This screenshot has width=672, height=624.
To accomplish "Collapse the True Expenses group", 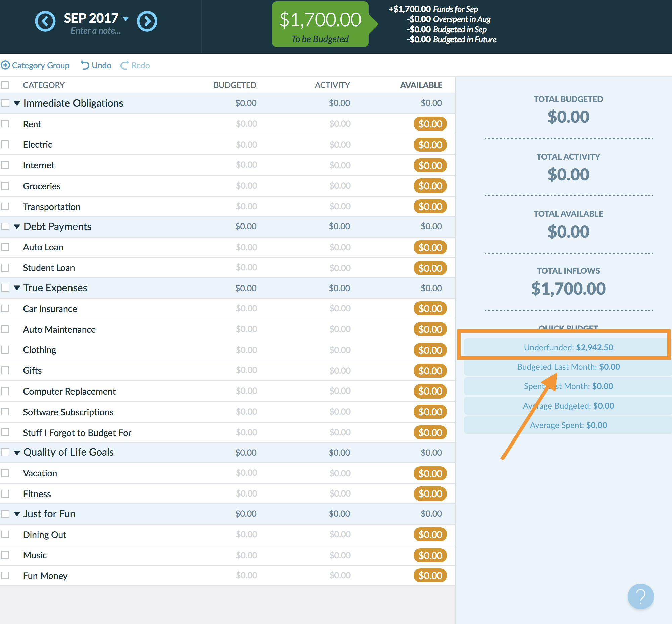I will click(x=17, y=288).
